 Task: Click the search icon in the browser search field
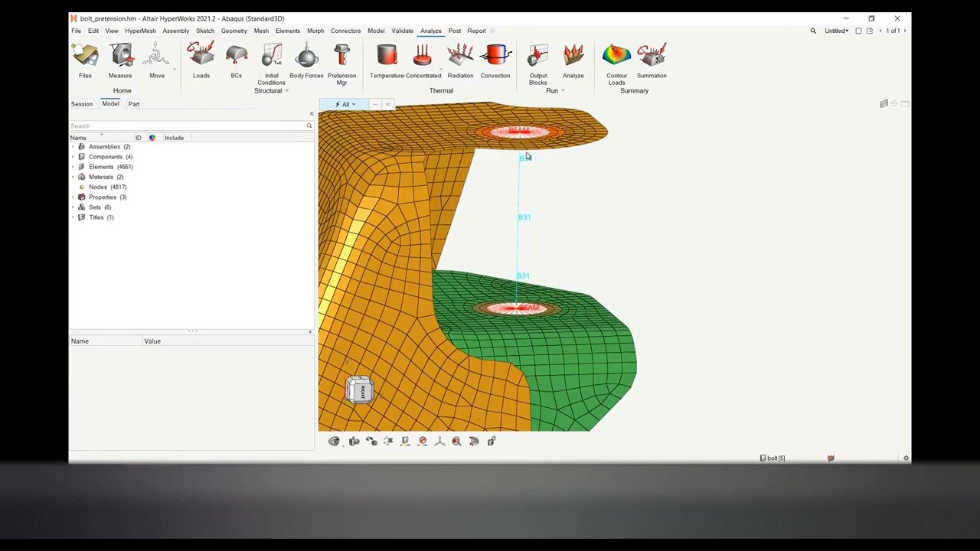coord(309,126)
